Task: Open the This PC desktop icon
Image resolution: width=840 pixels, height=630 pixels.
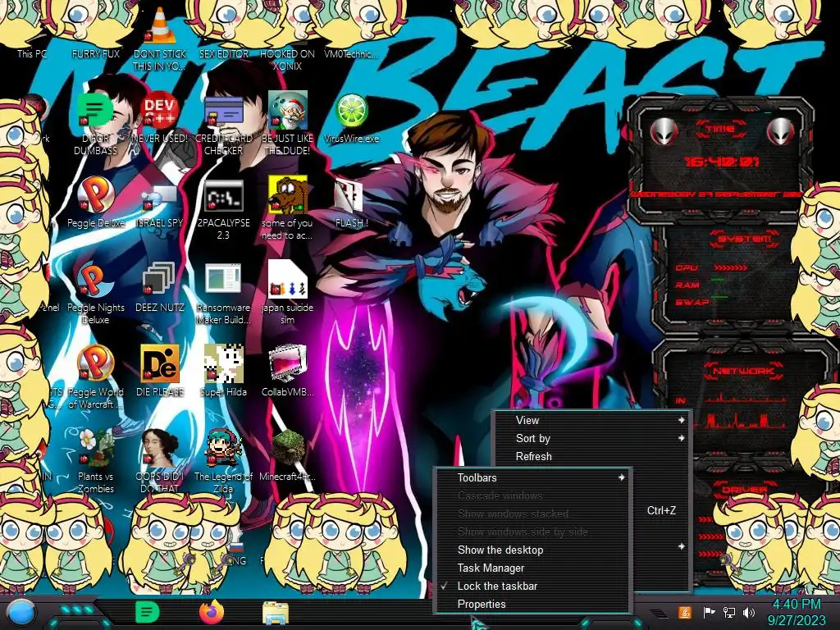Action: pyautogui.click(x=31, y=52)
